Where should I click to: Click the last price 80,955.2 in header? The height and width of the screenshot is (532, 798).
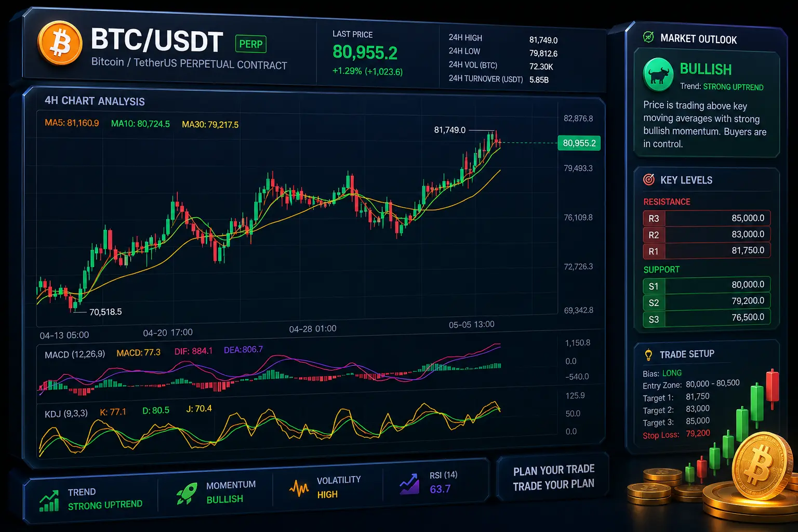click(x=365, y=52)
